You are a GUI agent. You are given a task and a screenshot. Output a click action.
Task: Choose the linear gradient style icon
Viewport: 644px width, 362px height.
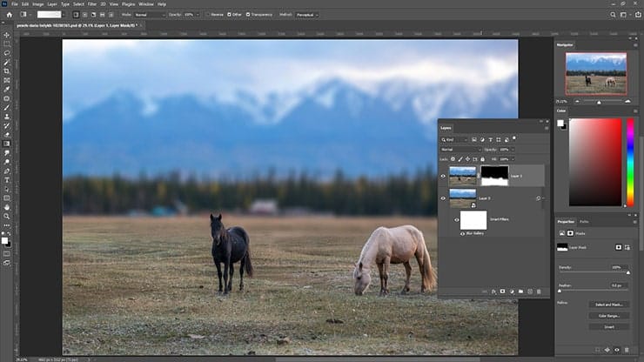(x=76, y=15)
